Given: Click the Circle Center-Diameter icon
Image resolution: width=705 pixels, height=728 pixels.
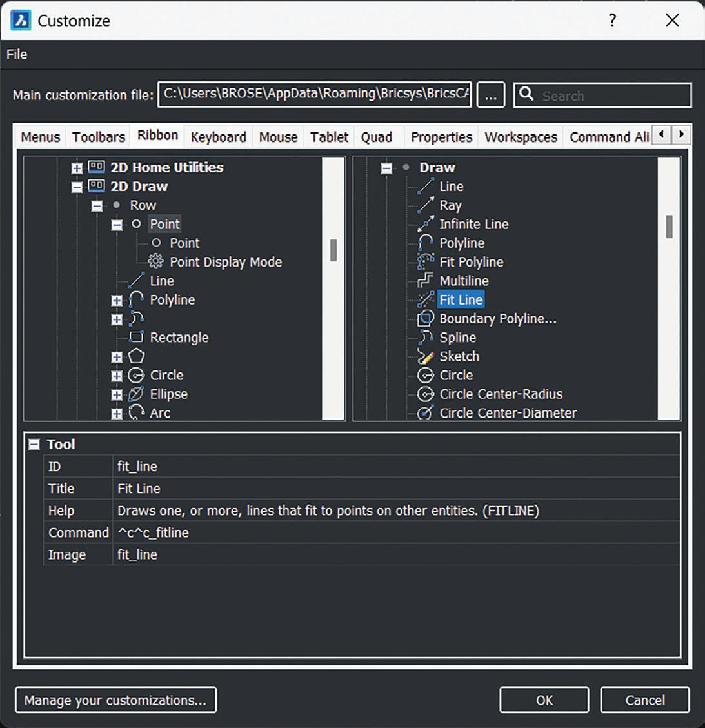Looking at the screenshot, I should click(x=426, y=413).
